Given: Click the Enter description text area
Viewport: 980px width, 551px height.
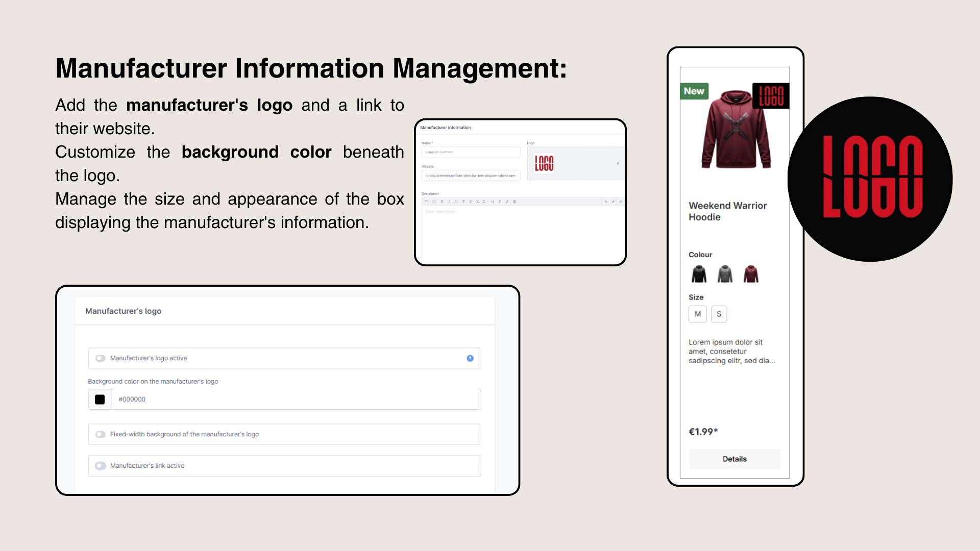Looking at the screenshot, I should pos(522,235).
